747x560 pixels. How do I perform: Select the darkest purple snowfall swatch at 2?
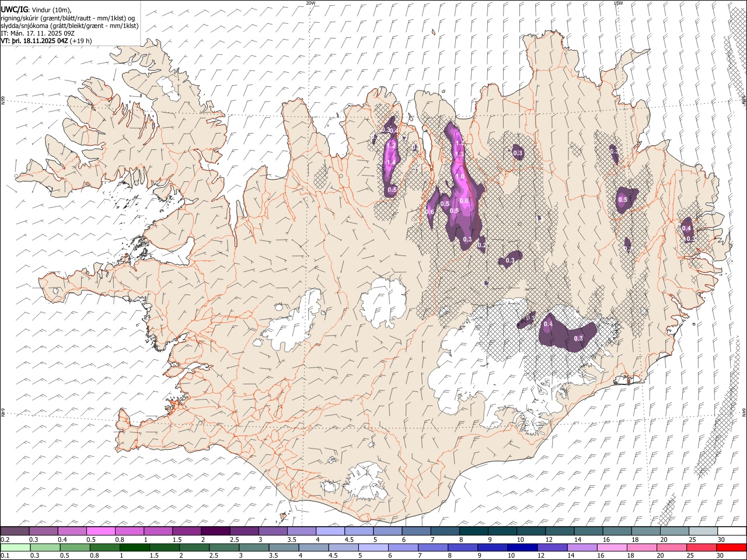click(215, 531)
